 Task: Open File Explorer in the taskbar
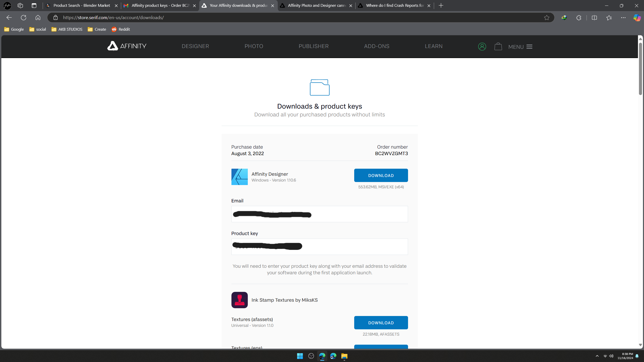[344, 356]
